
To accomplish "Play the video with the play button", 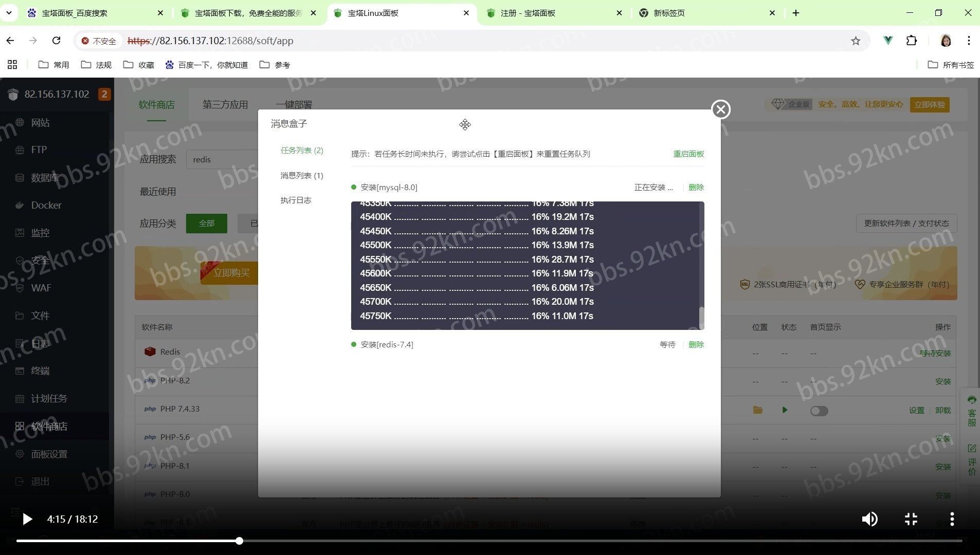I will pyautogui.click(x=27, y=519).
